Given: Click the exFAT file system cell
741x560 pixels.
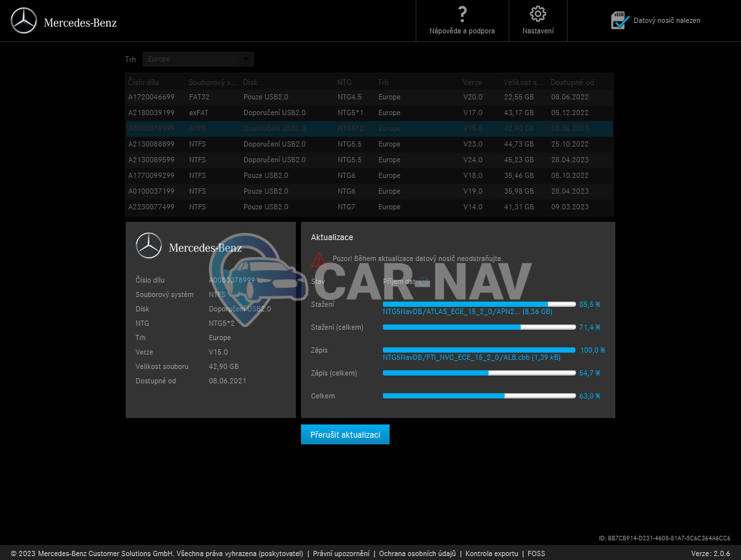Looking at the screenshot, I should tap(198, 113).
